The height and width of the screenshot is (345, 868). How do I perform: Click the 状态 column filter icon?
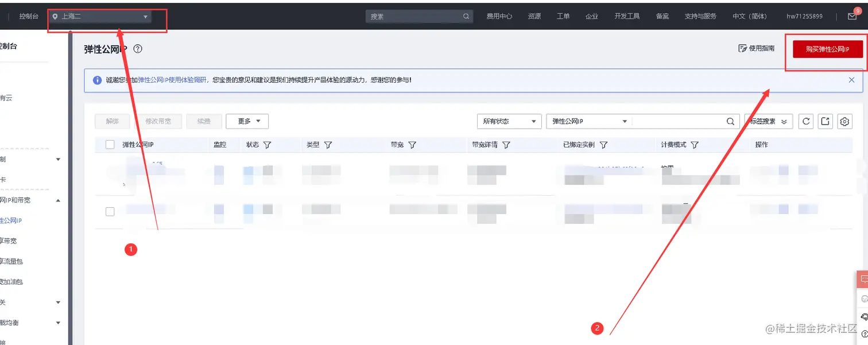coord(267,145)
